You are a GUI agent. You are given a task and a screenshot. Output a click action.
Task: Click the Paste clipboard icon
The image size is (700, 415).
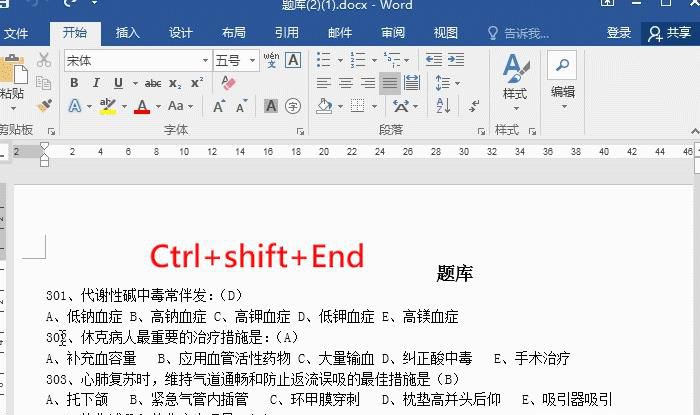[x=14, y=69]
